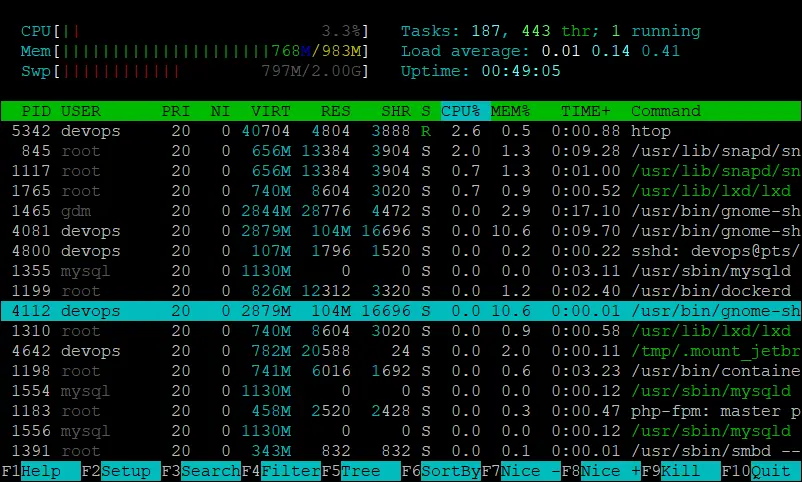Click 20588 RES value in PID 4642 row
The height and width of the screenshot is (482, 802).
tap(326, 350)
